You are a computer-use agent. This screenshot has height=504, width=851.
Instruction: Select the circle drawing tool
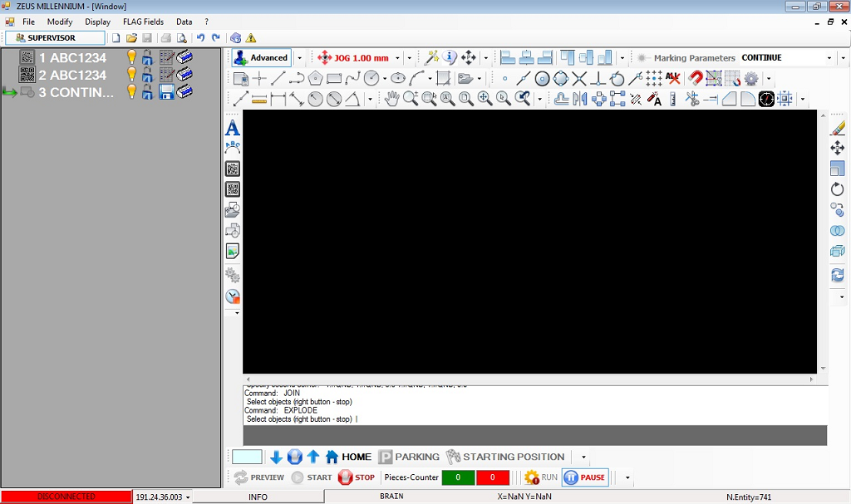pos(371,79)
